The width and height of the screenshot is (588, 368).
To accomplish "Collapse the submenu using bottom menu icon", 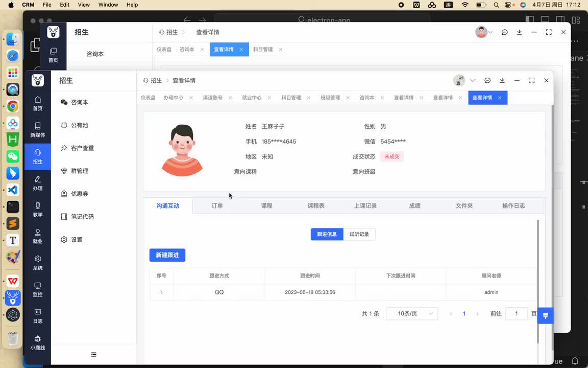I will 94,355.
